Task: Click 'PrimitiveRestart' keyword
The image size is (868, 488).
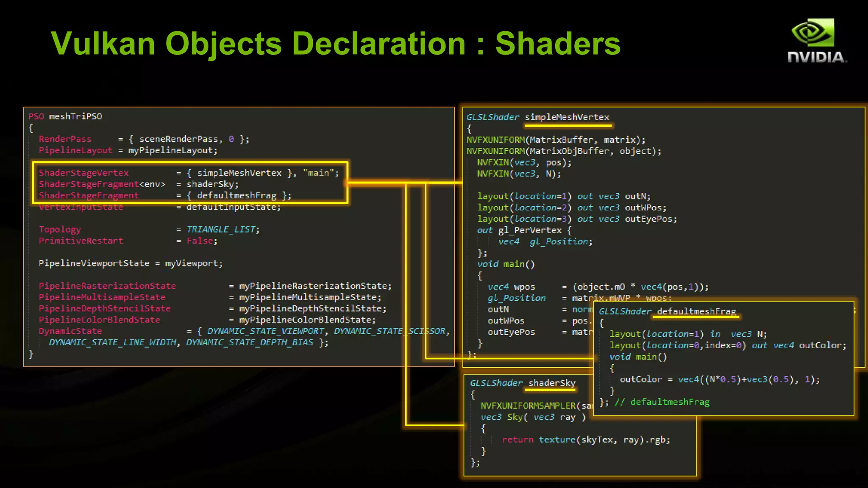Action: [x=81, y=241]
